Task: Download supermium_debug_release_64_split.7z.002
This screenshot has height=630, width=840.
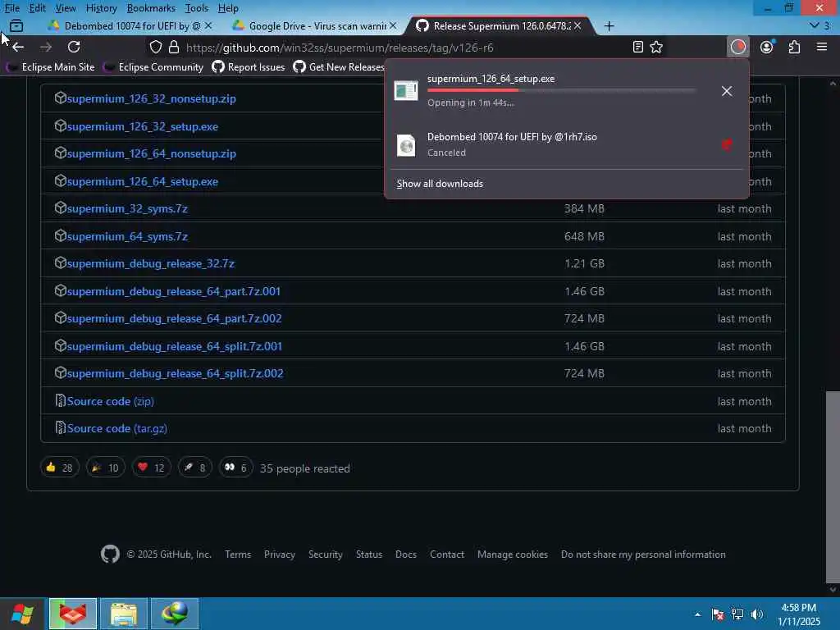Action: coord(176,373)
